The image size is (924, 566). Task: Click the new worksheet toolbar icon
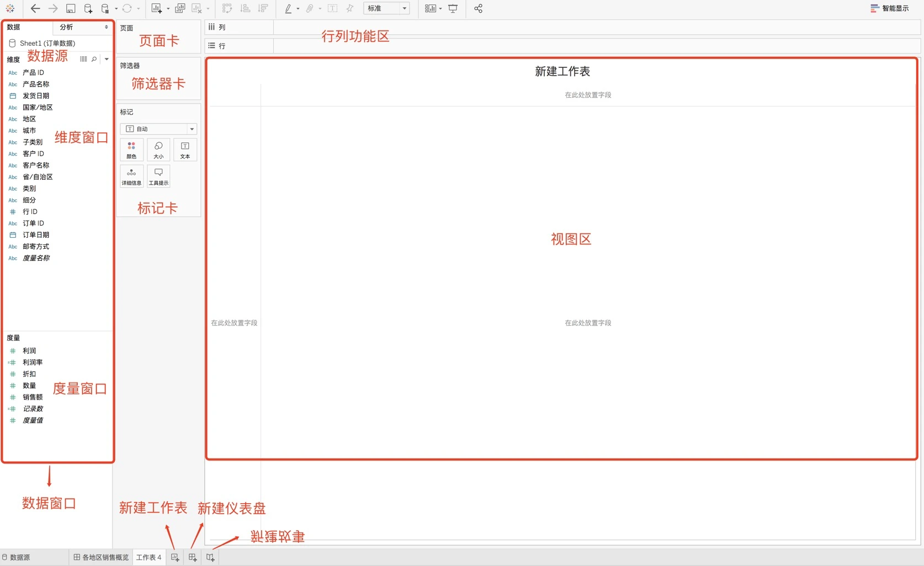[x=157, y=8]
